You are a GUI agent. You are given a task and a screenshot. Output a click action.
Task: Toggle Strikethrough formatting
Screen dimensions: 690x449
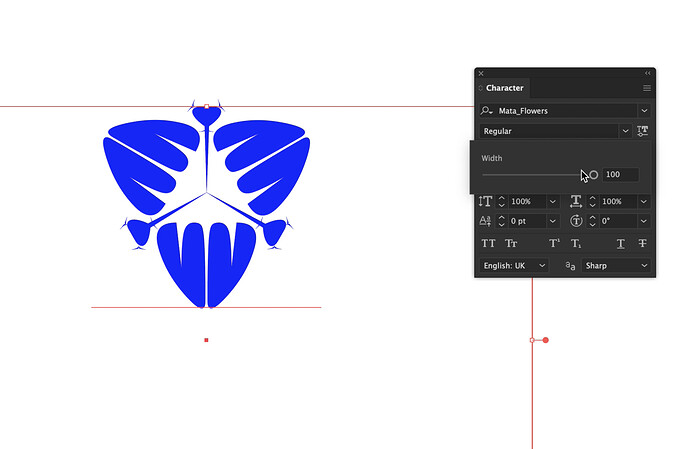click(x=642, y=243)
